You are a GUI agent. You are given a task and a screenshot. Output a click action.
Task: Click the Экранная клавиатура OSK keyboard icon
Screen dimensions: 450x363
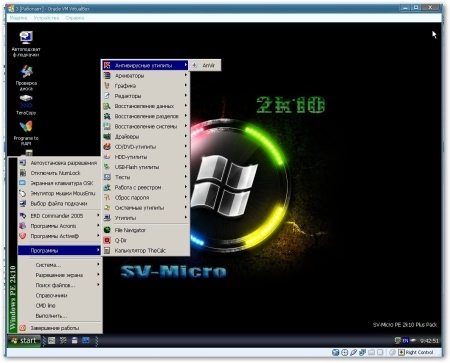23,183
